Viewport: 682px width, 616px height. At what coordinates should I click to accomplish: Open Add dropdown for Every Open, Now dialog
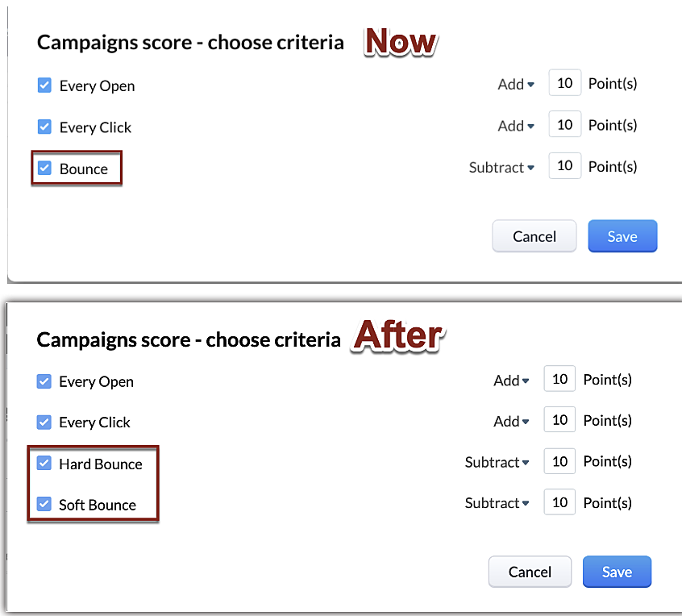516,84
